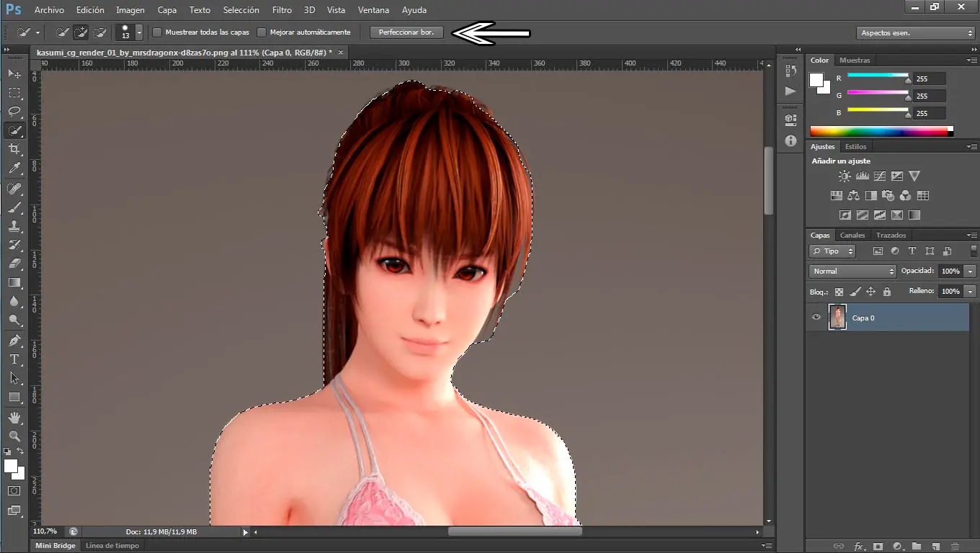Switch to the Muestras tab

855,60
